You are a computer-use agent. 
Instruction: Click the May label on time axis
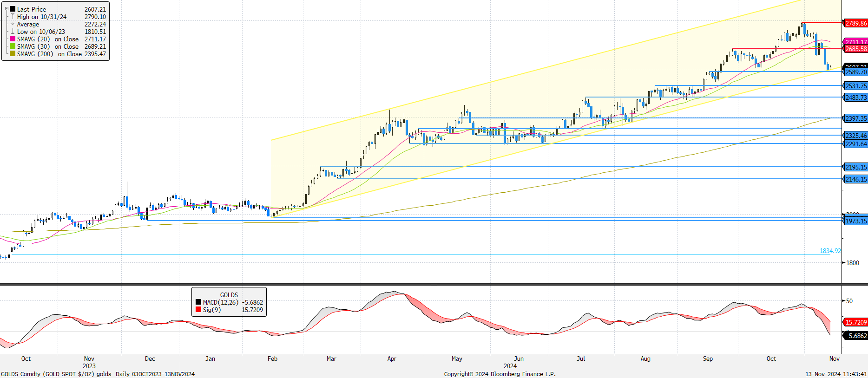(457, 358)
